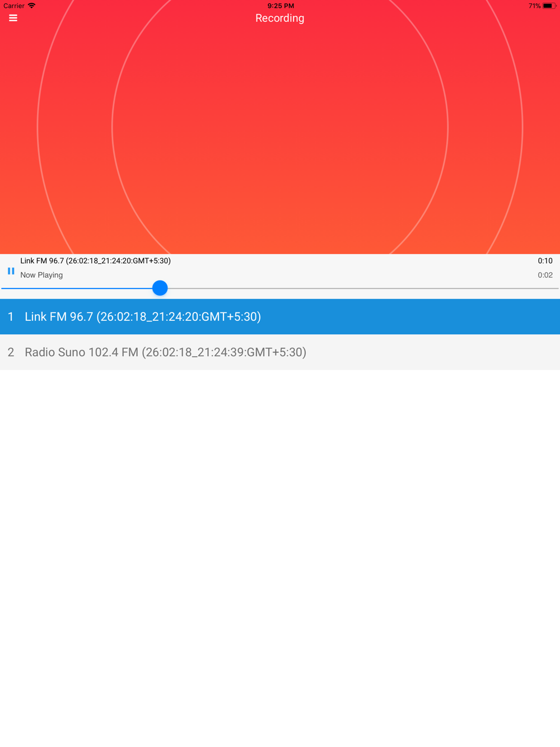The height and width of the screenshot is (747, 560).
Task: Click the Recording title
Action: pos(280,18)
